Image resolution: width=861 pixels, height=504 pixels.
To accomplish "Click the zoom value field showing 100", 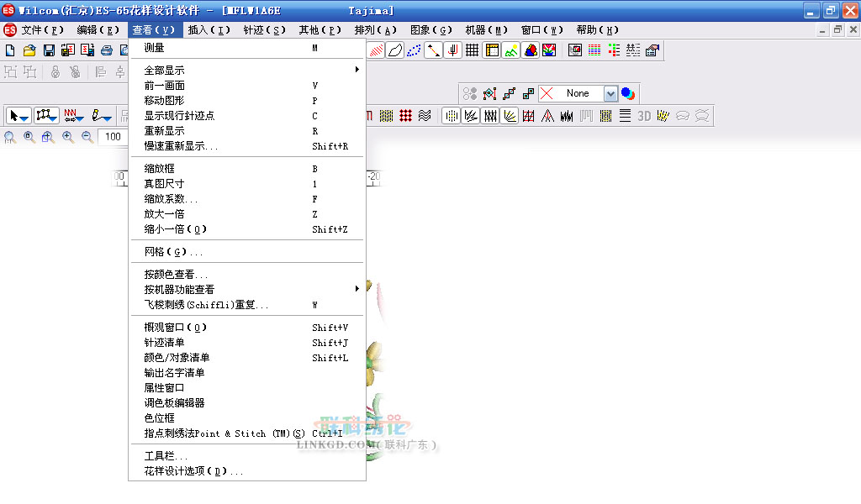I will [113, 137].
